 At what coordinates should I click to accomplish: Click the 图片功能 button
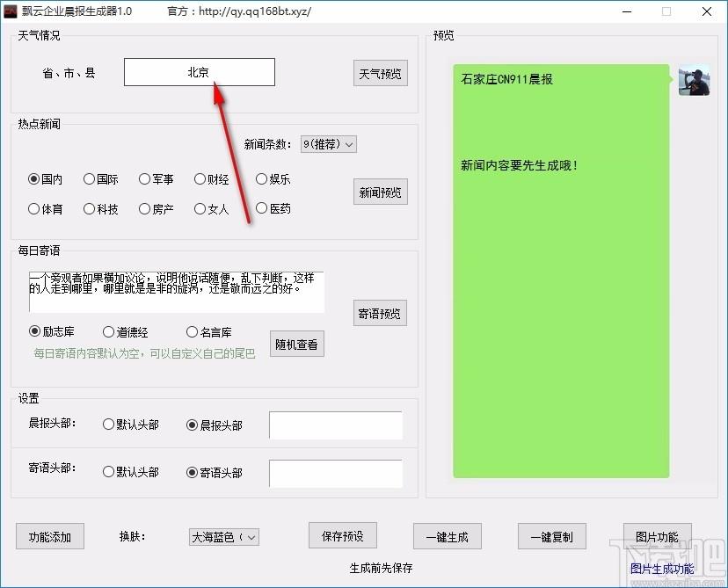pos(658,536)
